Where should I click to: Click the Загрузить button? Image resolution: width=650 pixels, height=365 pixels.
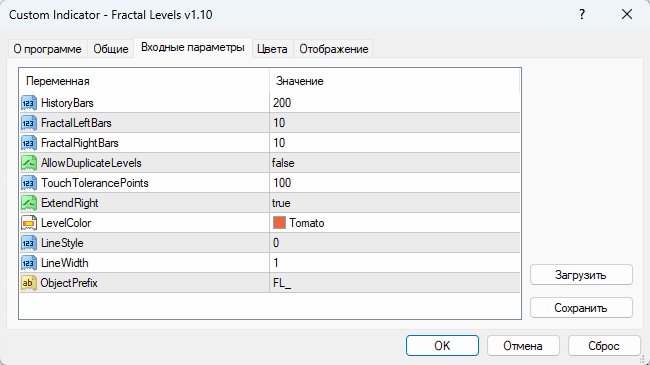[x=581, y=275]
